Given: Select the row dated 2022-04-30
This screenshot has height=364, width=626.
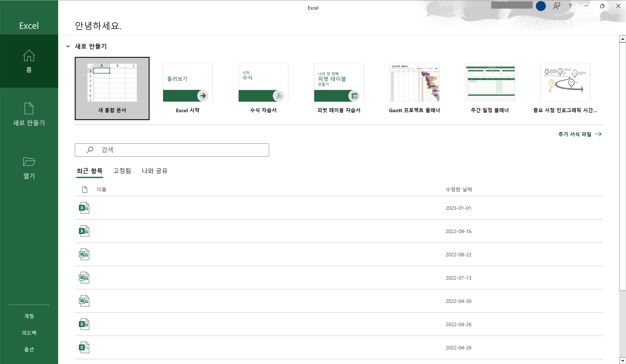Looking at the screenshot, I should pos(339,301).
